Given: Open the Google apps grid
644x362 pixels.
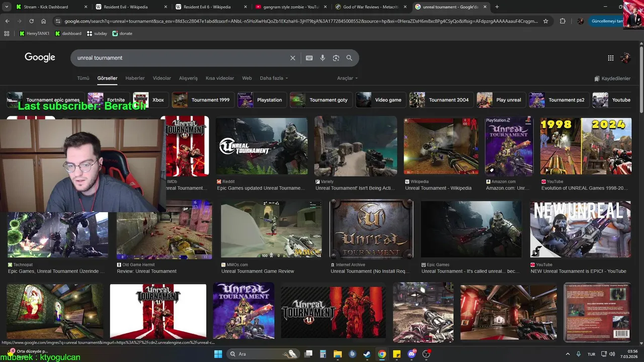Looking at the screenshot, I should pos(611,58).
